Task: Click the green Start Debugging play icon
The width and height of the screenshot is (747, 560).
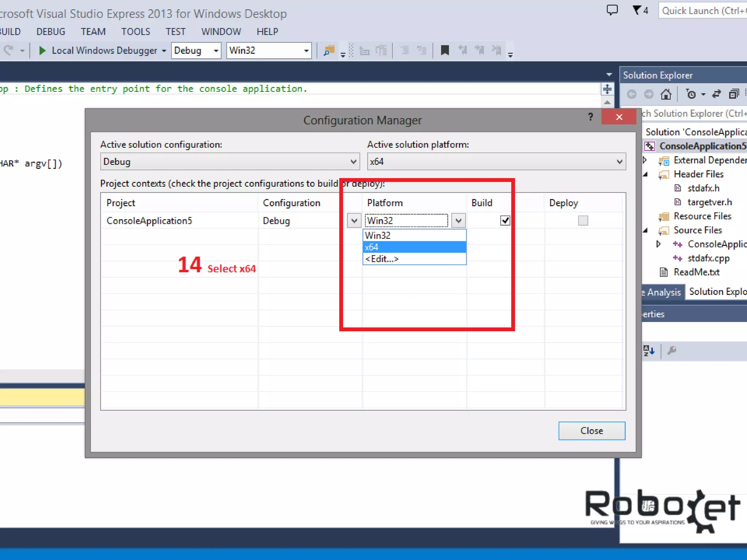Action: click(x=42, y=50)
